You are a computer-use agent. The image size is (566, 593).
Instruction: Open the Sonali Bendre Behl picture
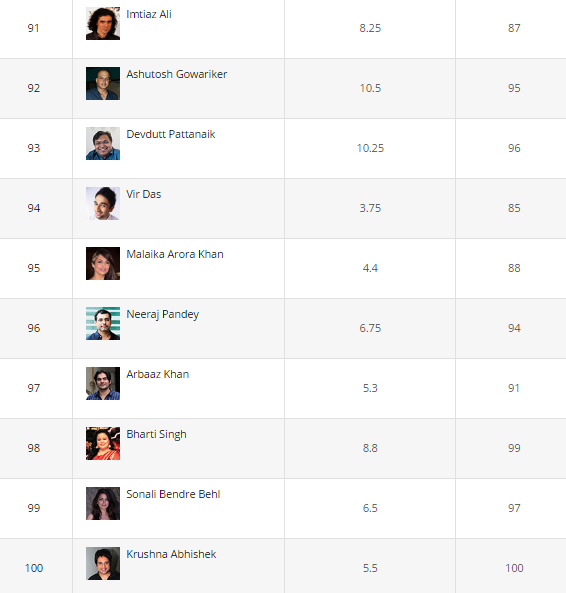click(x=103, y=503)
